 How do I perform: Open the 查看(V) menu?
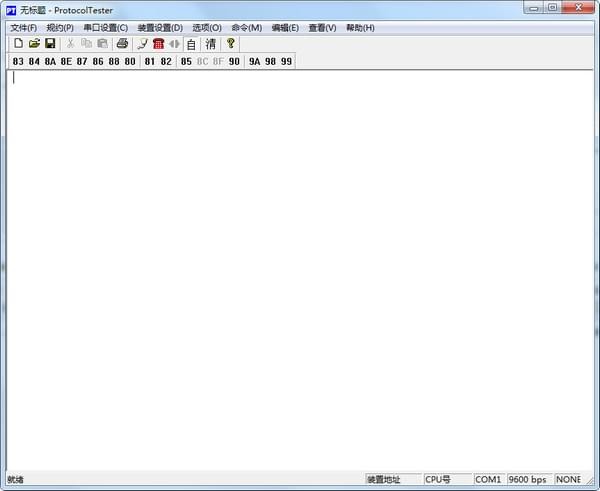click(x=323, y=28)
